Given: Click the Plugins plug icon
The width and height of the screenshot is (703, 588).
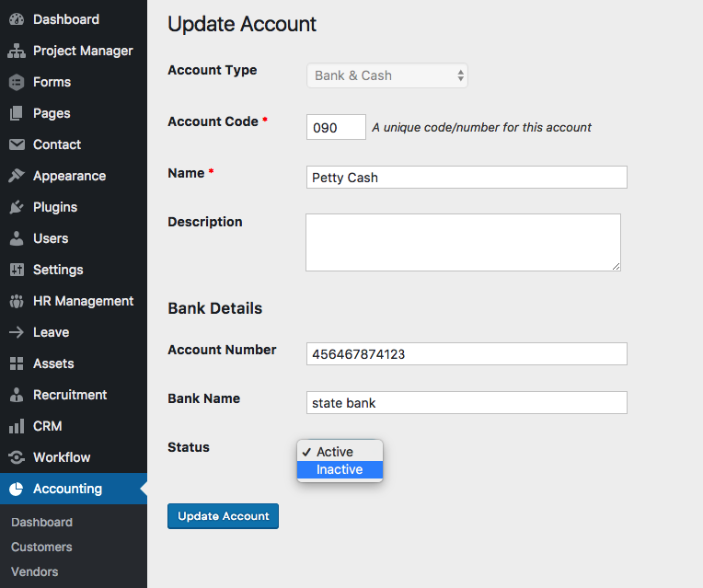Looking at the screenshot, I should click(x=17, y=207).
